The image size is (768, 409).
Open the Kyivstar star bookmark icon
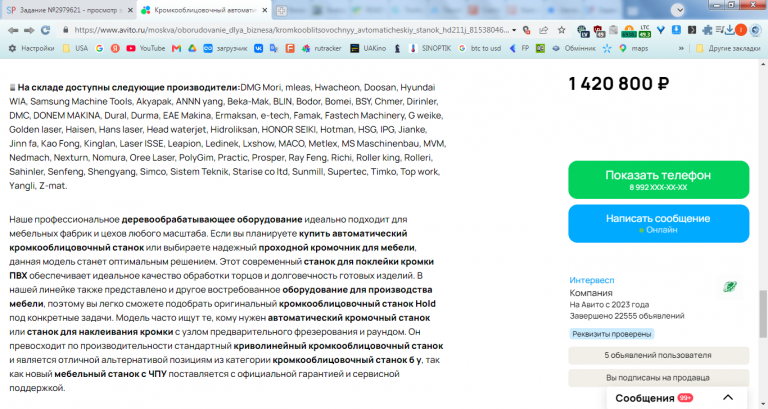[607, 48]
